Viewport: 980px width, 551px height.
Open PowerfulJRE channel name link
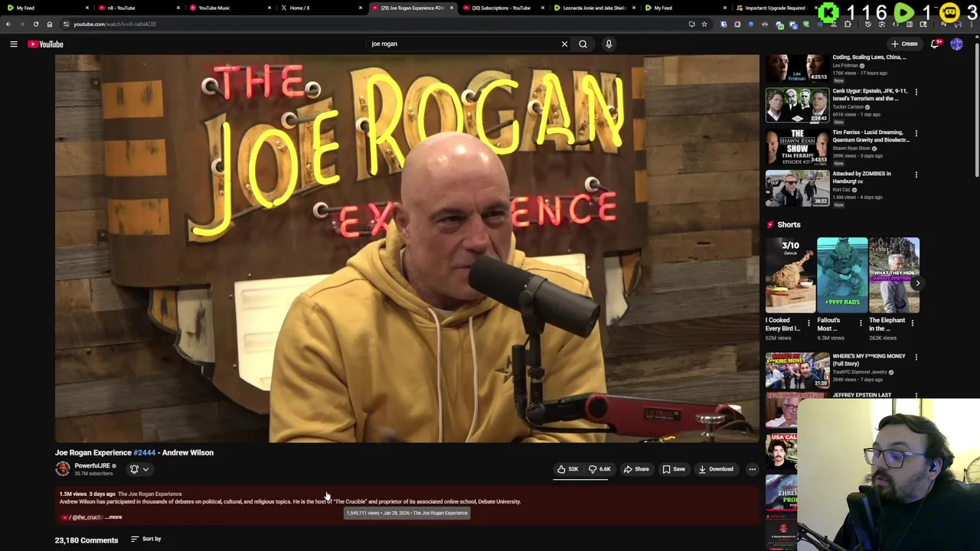[93, 465]
